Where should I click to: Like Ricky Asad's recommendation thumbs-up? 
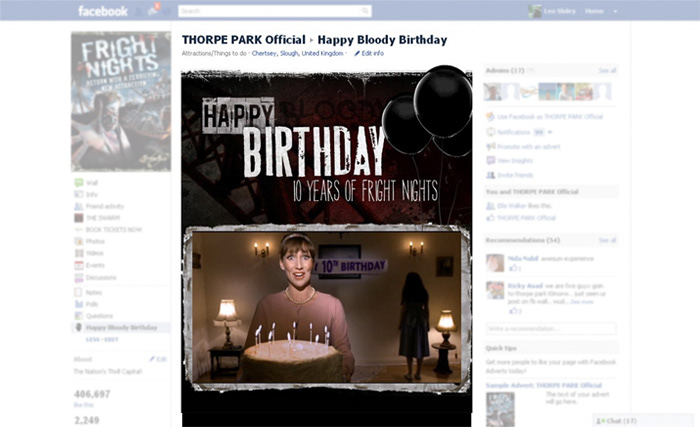[x=515, y=311]
